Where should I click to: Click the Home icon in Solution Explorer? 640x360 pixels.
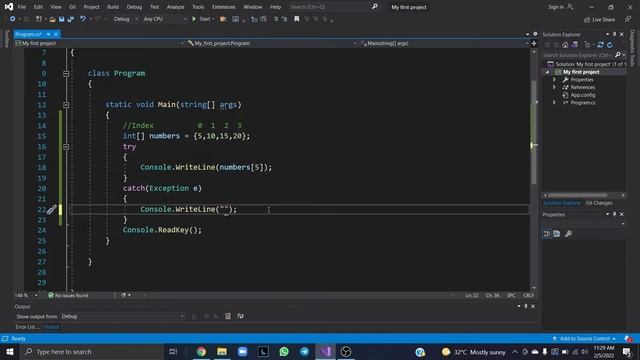click(x=565, y=45)
